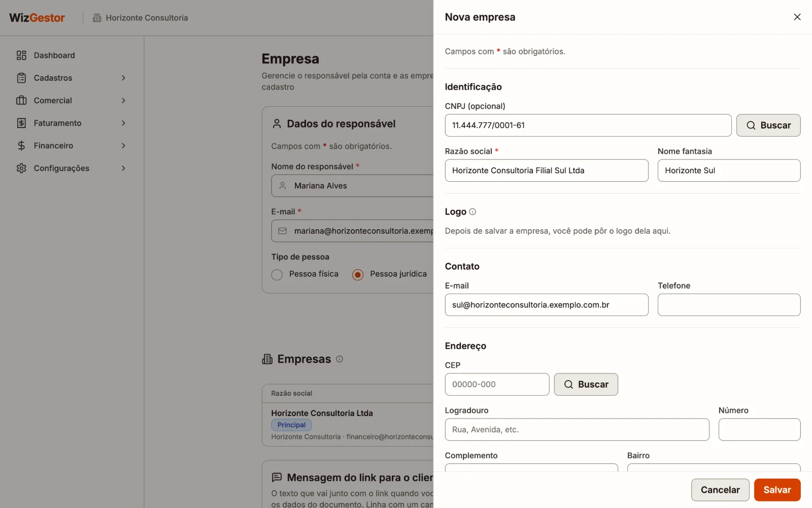Viewport: 812px width, 508px height.
Task: Expand the Cadastros menu chevron
Action: point(123,78)
